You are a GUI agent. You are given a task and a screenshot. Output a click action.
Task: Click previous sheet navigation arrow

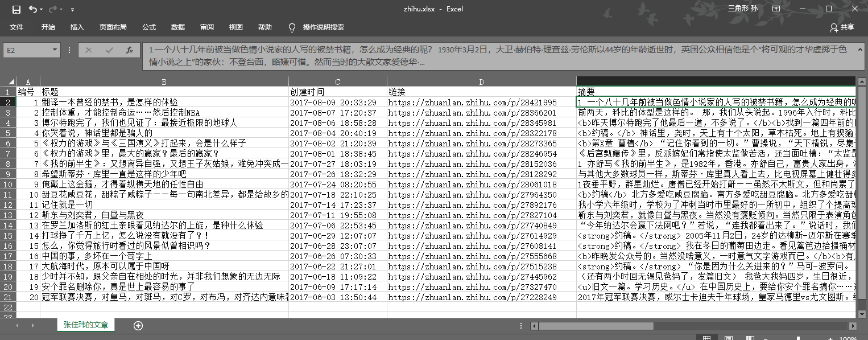(18, 326)
